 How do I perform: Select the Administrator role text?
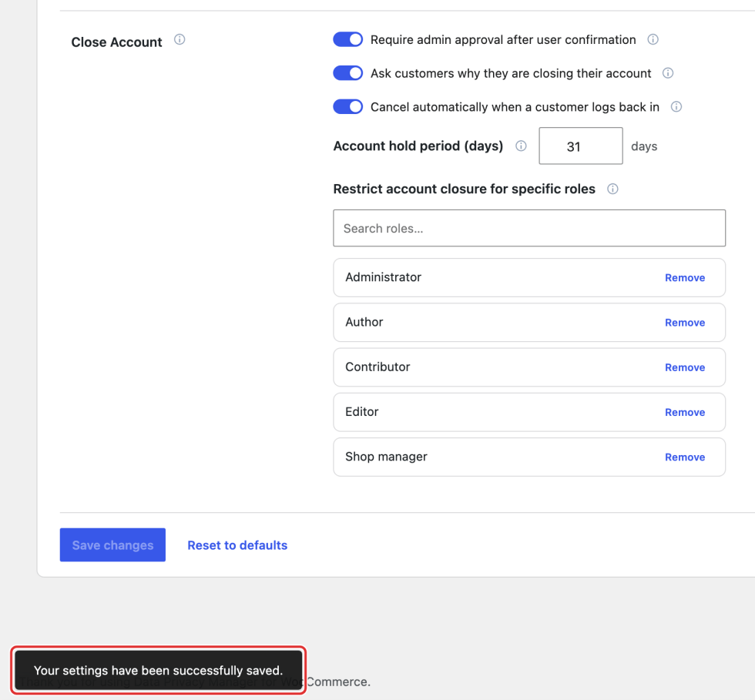click(384, 277)
